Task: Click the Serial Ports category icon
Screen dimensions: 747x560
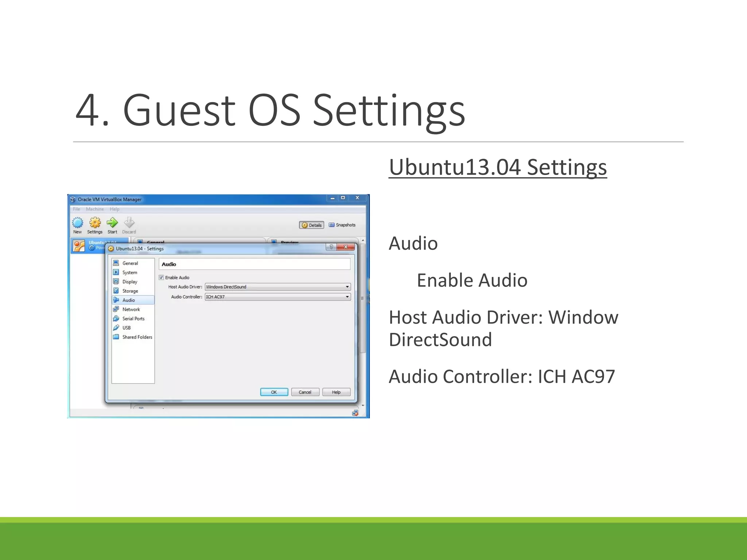Action: coord(116,318)
